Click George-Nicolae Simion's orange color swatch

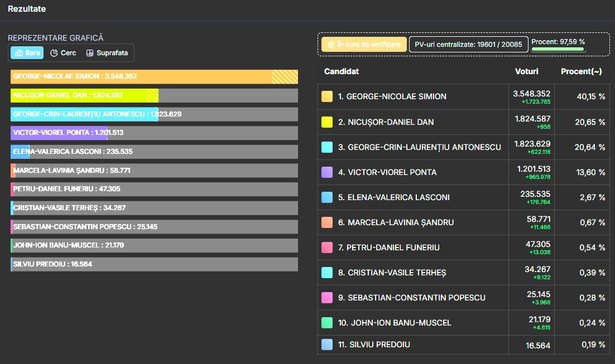pyautogui.click(x=326, y=96)
